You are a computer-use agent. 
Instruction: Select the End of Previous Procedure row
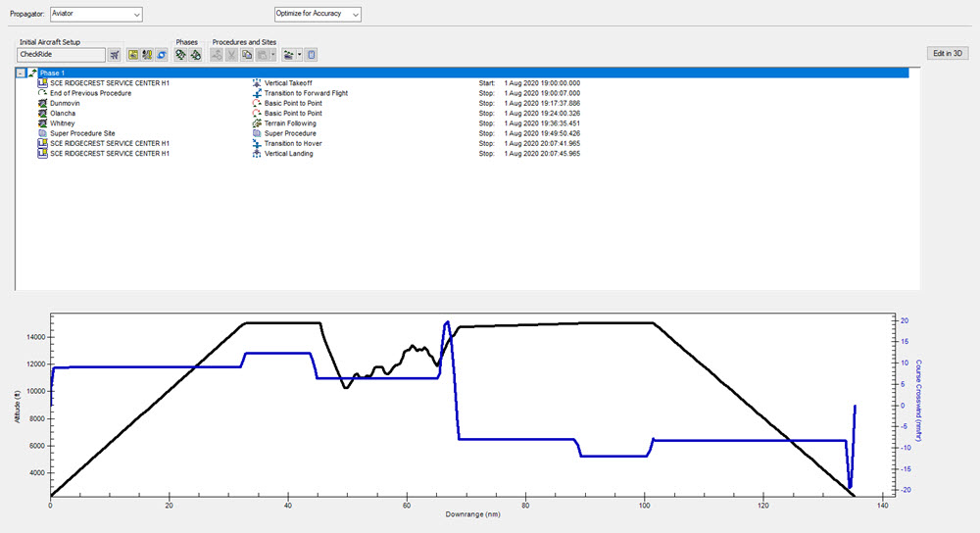click(x=89, y=93)
